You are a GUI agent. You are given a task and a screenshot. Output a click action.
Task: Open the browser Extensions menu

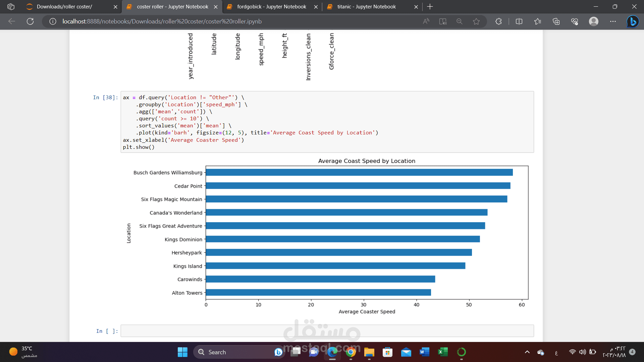(x=499, y=21)
